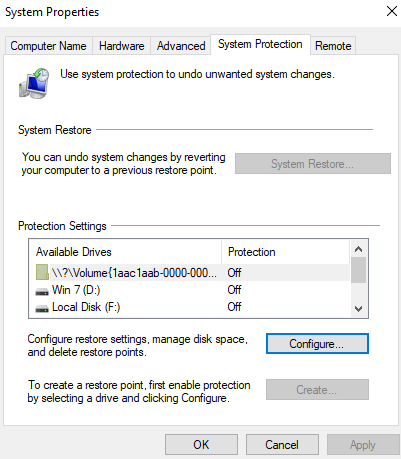
Task: Select the System Protection tab
Action: (260, 44)
